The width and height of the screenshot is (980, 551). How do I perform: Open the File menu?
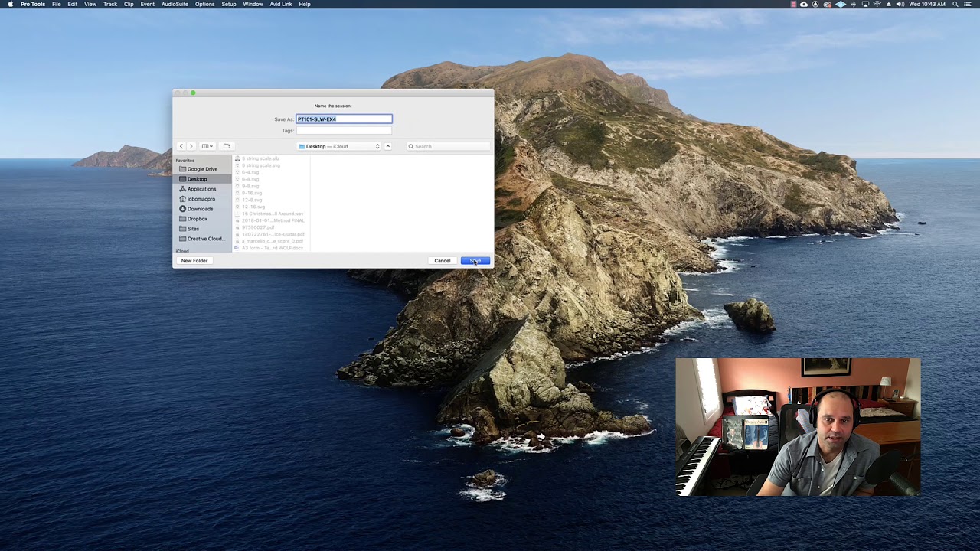57,4
